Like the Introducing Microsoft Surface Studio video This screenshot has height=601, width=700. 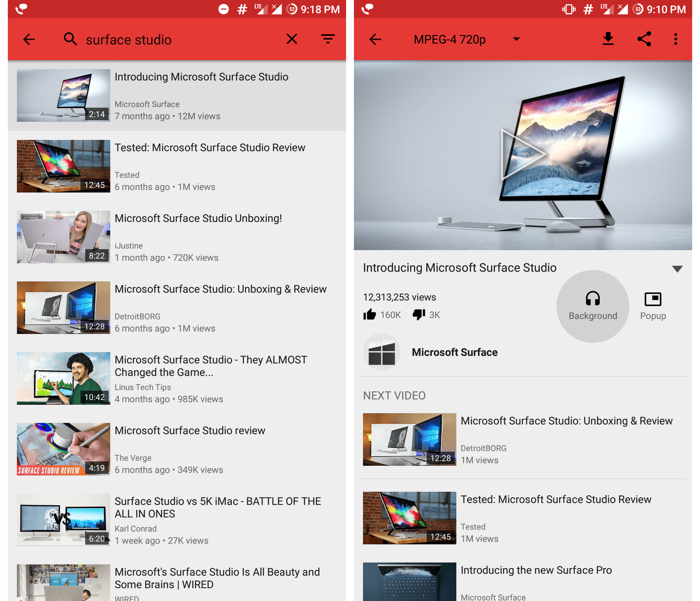tap(370, 314)
